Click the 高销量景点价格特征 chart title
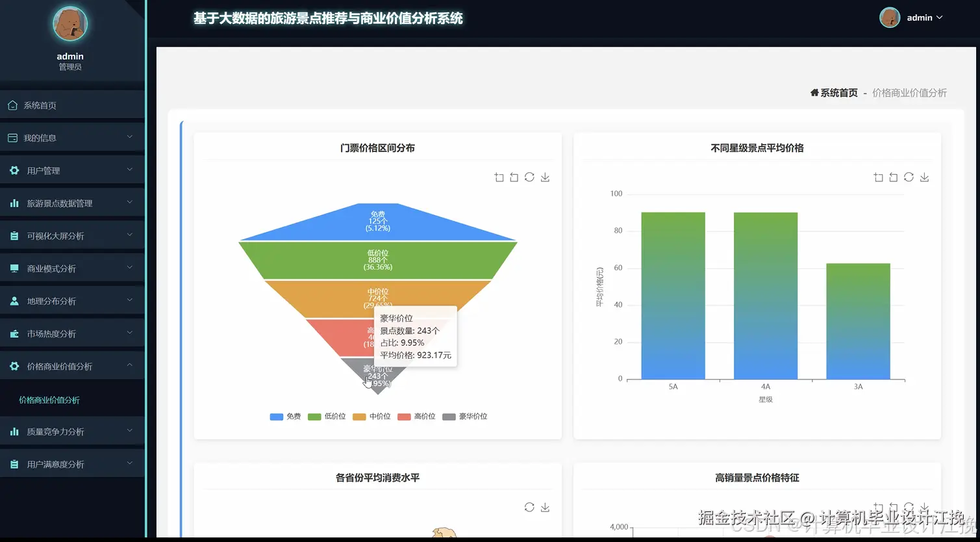 (x=757, y=478)
